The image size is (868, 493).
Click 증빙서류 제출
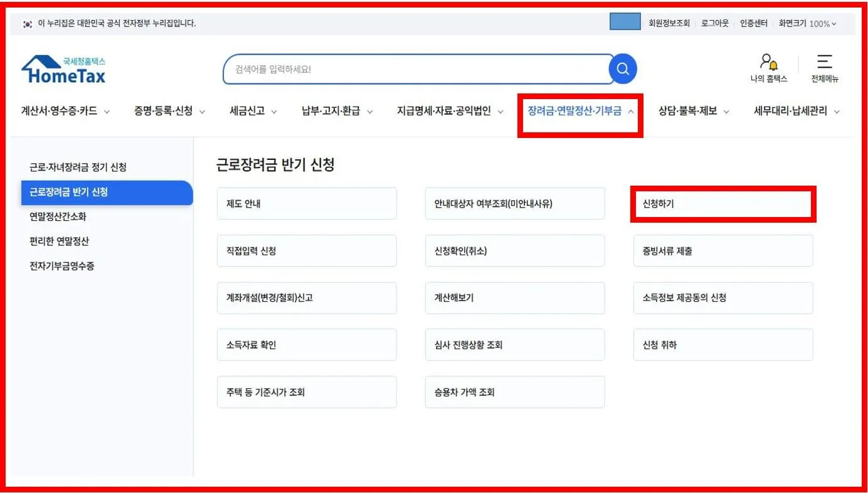[x=722, y=250]
